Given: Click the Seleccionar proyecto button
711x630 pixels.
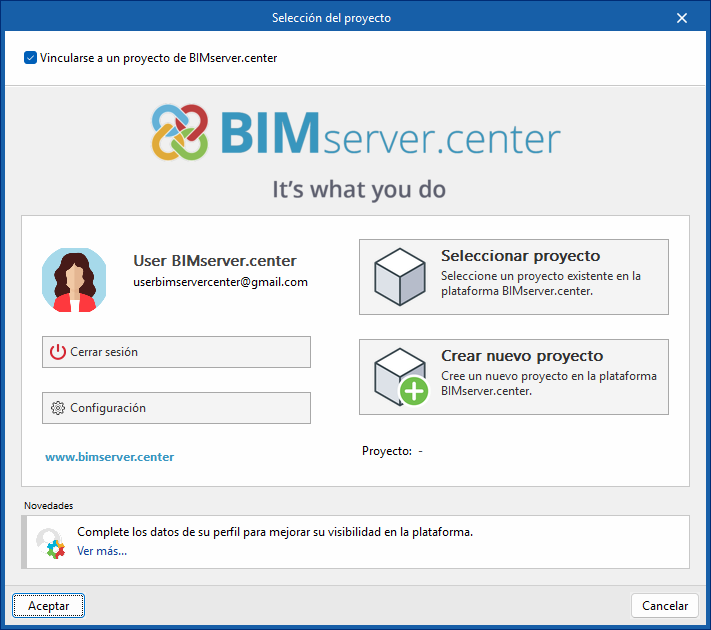Looking at the screenshot, I should tap(514, 277).
